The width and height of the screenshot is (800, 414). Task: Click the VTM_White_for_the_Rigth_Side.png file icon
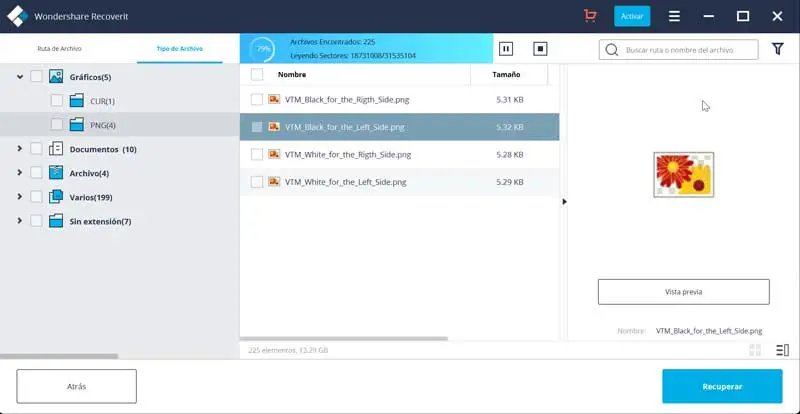click(x=274, y=154)
